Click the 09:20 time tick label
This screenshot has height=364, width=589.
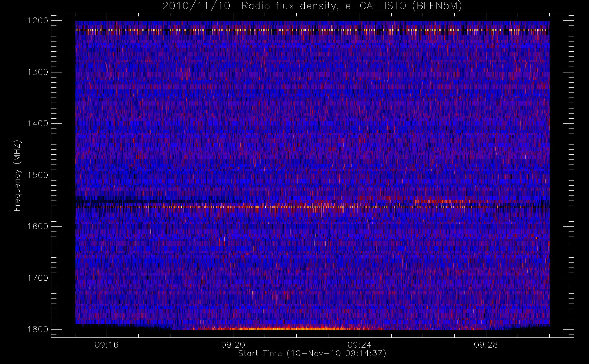coord(233,345)
